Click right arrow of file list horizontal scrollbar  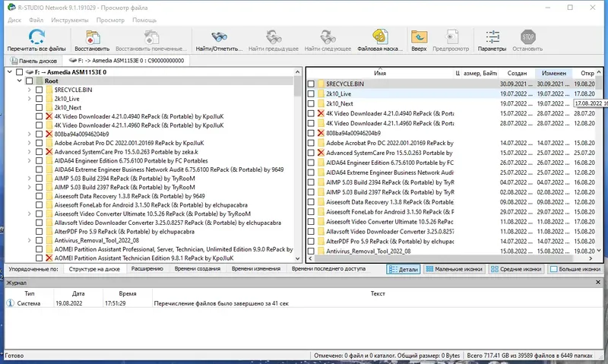click(591, 258)
